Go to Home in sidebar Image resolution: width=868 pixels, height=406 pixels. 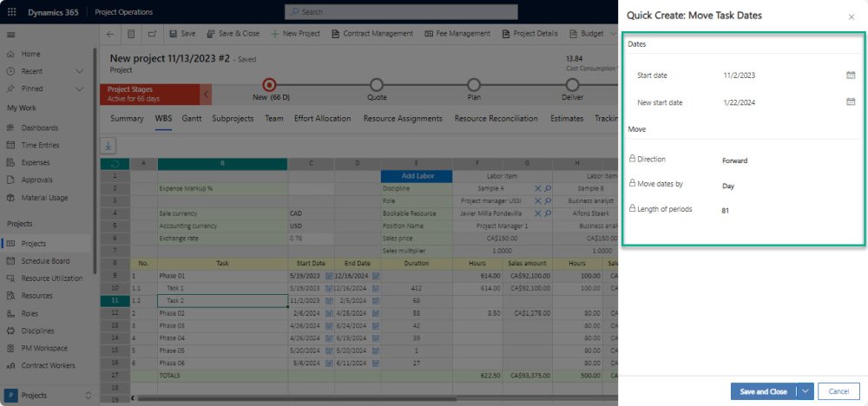[31, 54]
